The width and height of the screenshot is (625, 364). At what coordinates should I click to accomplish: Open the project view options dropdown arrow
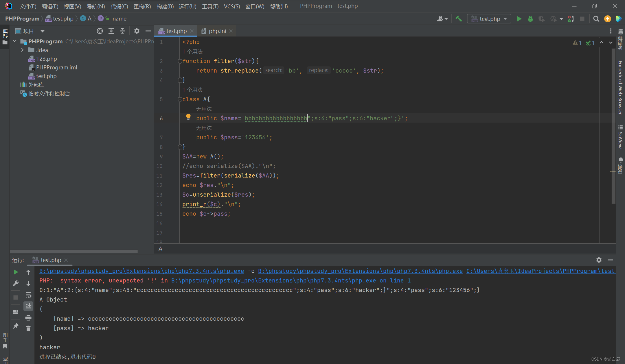(43, 31)
